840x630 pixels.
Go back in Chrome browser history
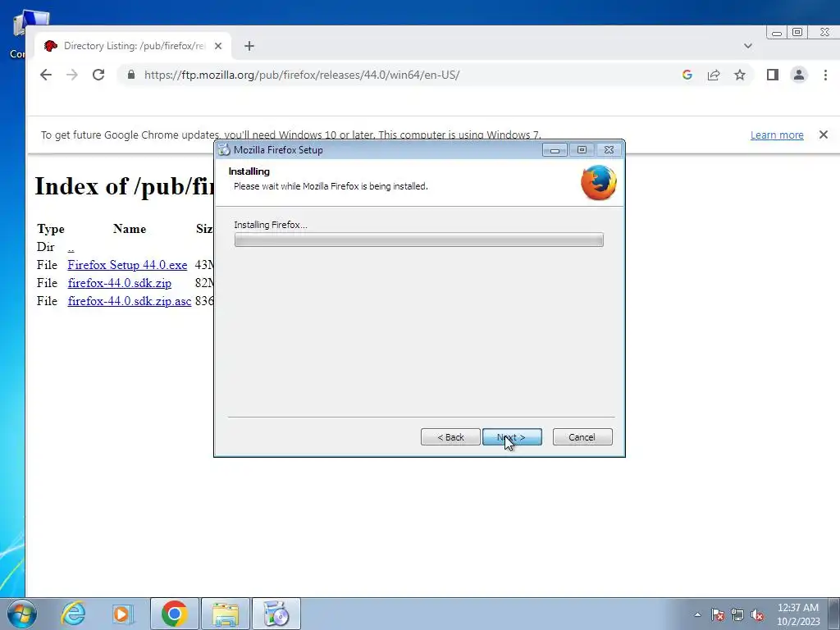[46, 75]
